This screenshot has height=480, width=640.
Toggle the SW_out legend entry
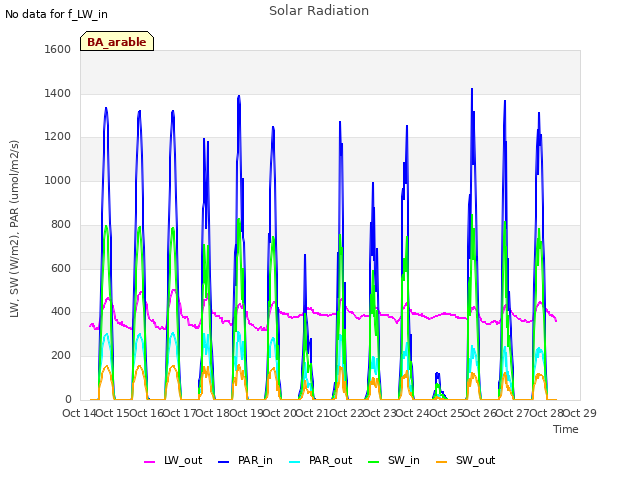pyautogui.click(x=466, y=461)
